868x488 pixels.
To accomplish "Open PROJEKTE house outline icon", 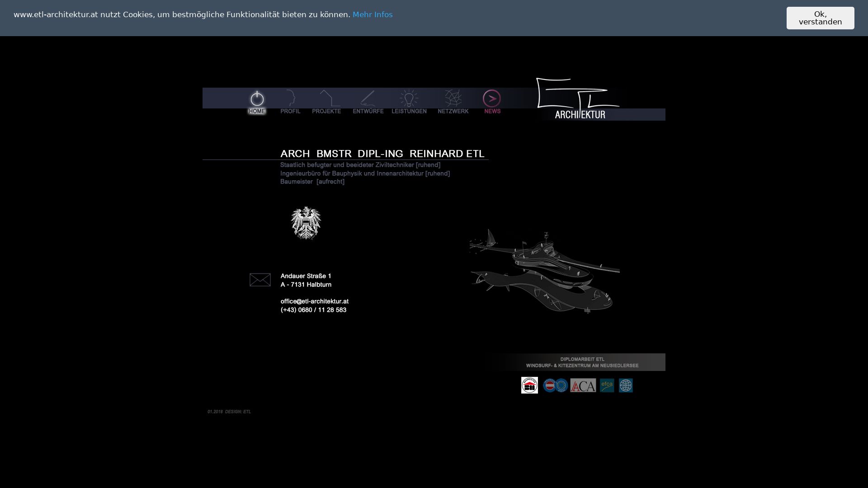I will 330,98.
